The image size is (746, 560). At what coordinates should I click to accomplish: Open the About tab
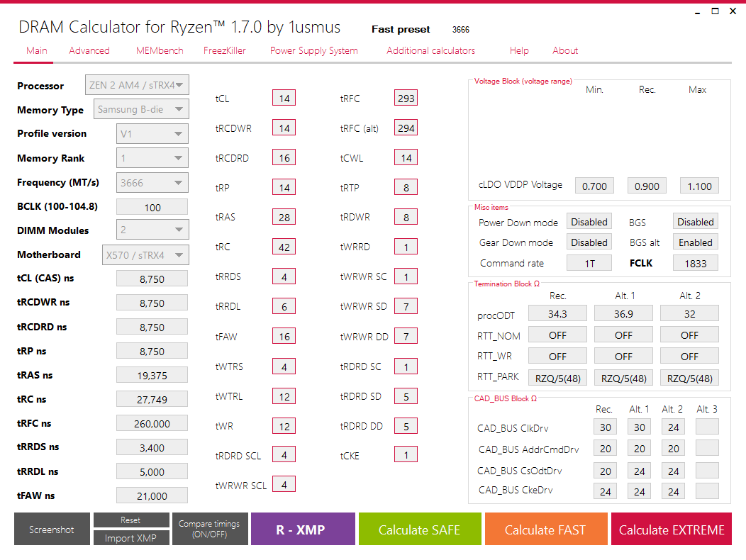(x=565, y=50)
